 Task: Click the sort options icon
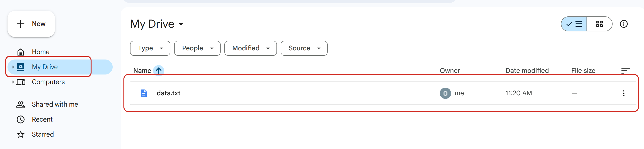pyautogui.click(x=625, y=71)
